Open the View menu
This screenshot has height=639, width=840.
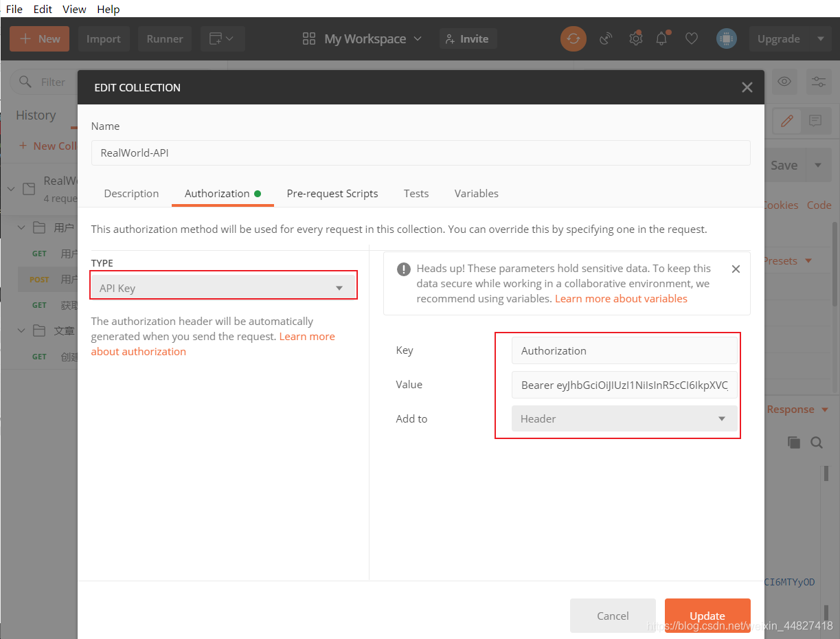coord(74,9)
